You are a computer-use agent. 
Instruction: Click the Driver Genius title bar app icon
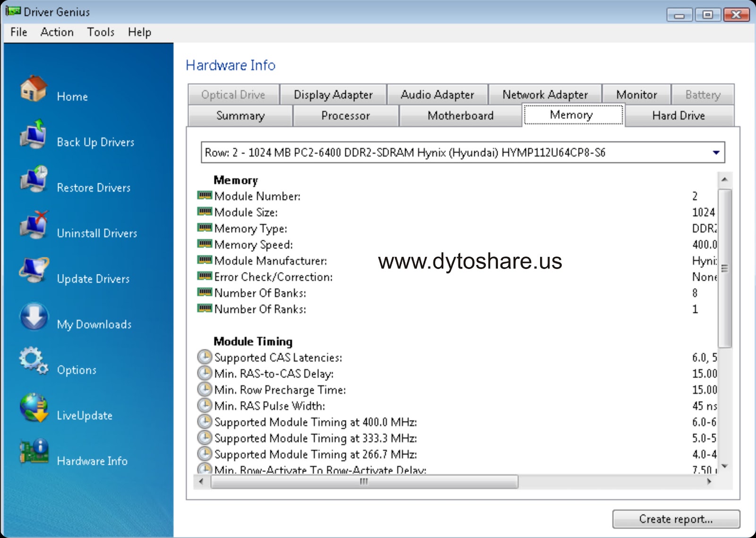pos(13,10)
